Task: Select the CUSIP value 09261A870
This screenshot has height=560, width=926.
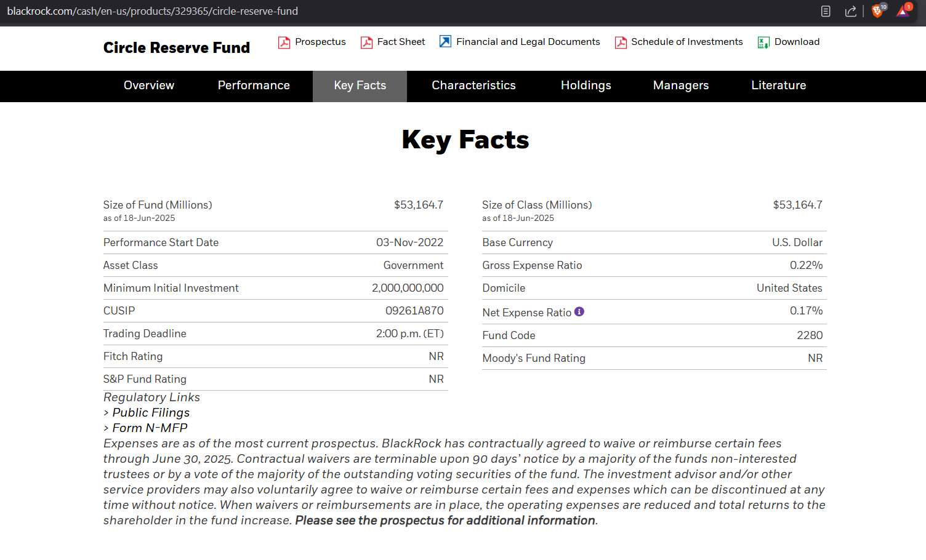Action: (x=414, y=311)
